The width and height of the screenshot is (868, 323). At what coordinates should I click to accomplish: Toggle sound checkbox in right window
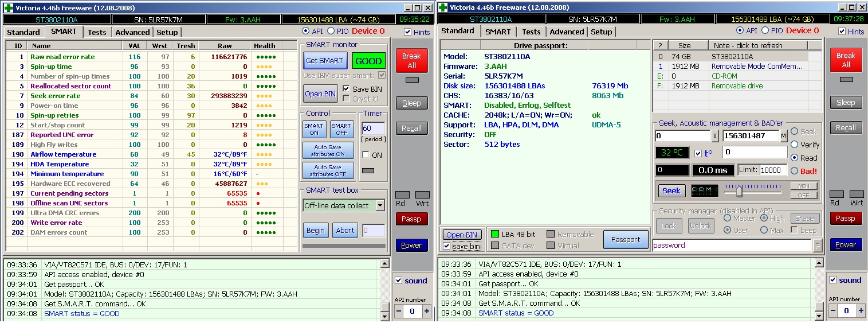coord(834,280)
